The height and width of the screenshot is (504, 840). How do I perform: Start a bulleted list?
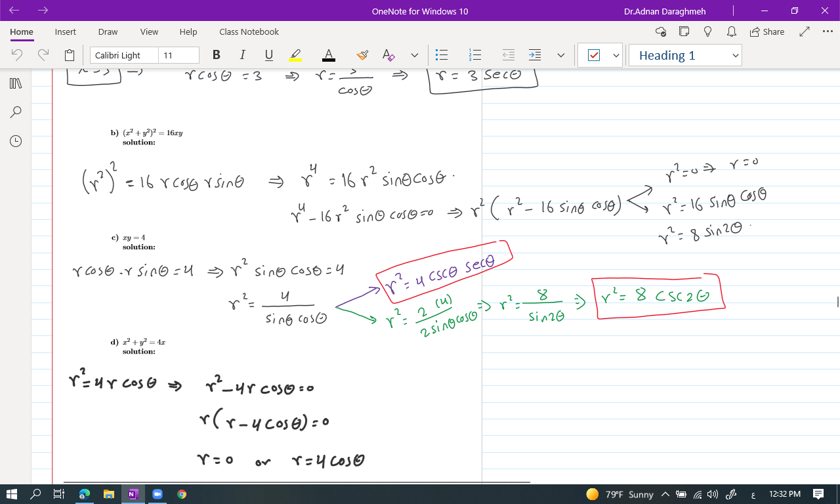pyautogui.click(x=442, y=55)
